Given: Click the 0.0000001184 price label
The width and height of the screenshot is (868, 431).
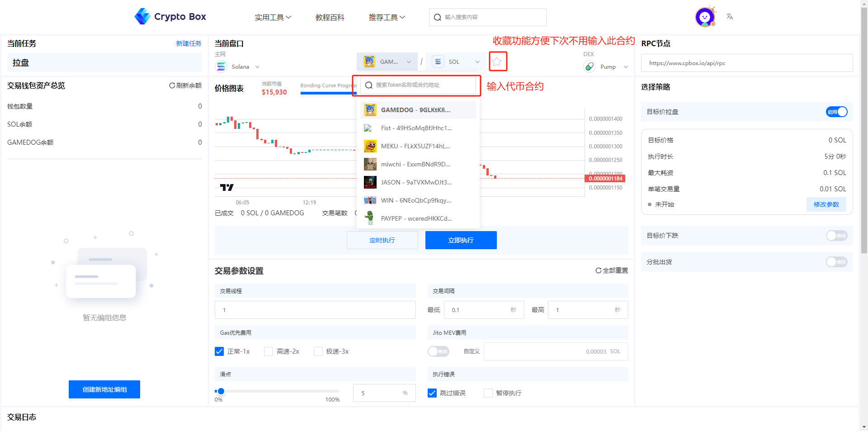Looking at the screenshot, I should [605, 179].
